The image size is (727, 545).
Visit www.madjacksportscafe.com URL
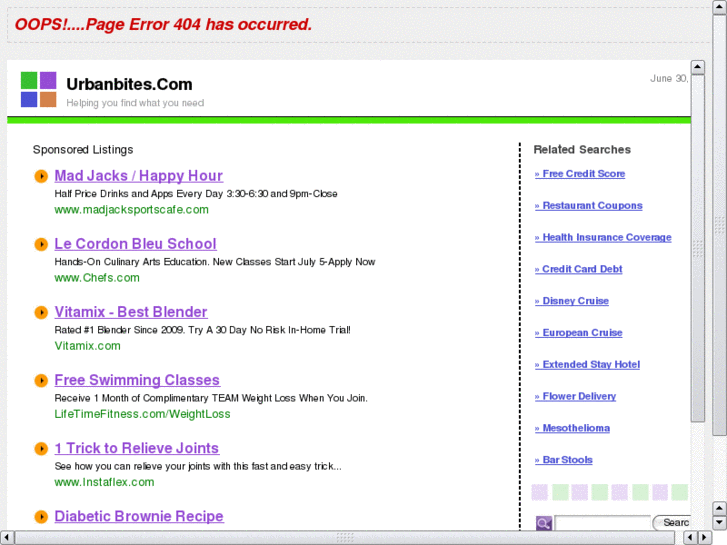pos(132,210)
